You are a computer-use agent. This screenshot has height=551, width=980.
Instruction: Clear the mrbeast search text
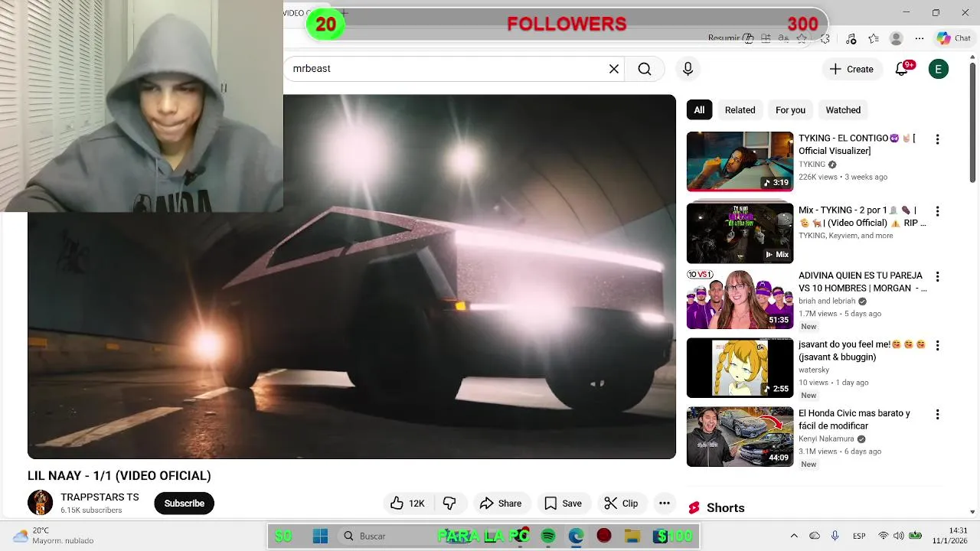(613, 69)
